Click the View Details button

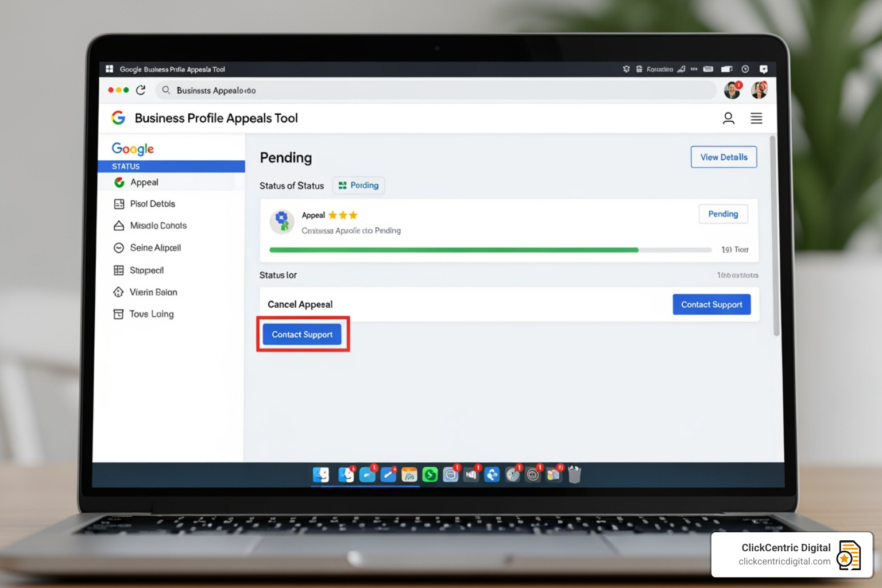coord(724,157)
